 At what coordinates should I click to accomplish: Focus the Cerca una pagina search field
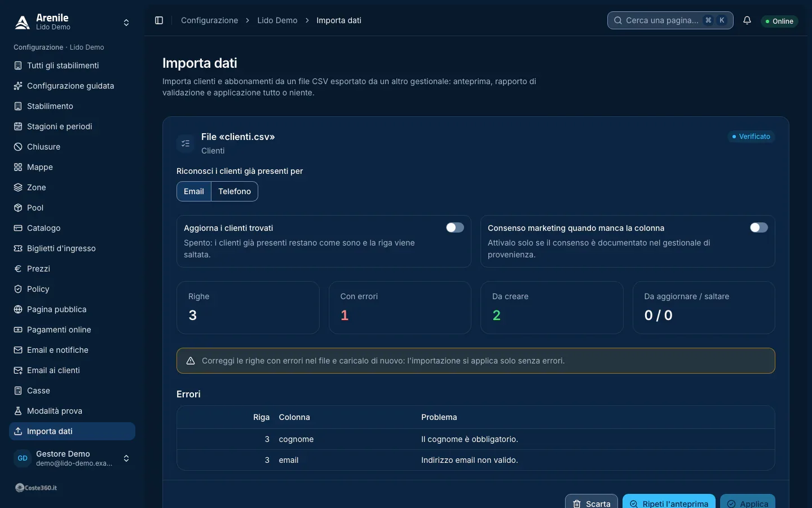[670, 20]
